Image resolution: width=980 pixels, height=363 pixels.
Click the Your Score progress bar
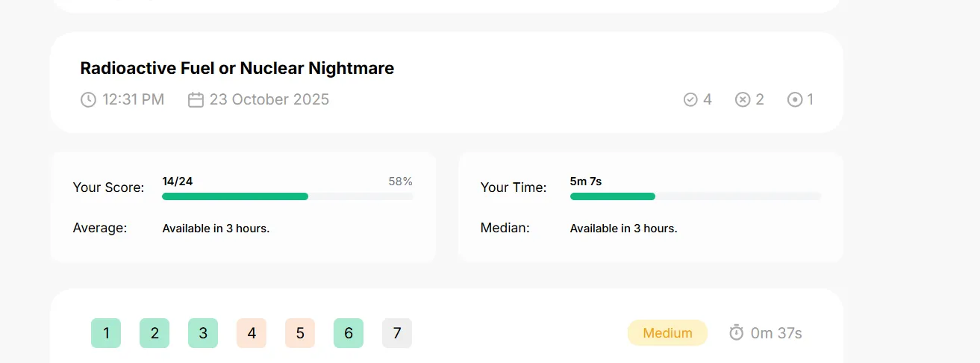coord(287,196)
